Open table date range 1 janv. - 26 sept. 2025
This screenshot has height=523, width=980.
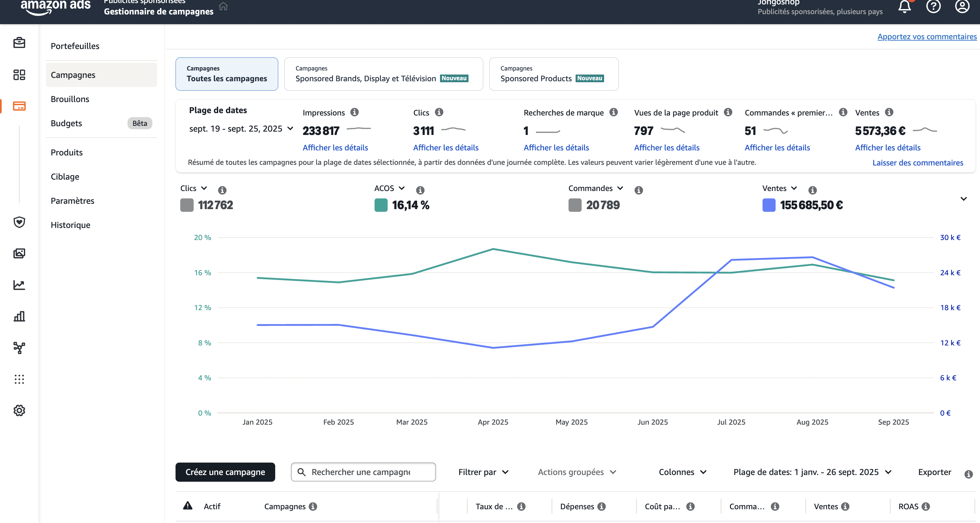point(812,472)
